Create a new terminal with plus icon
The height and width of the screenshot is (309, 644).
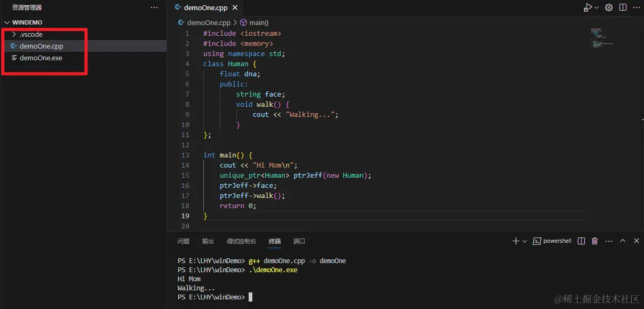(515, 241)
